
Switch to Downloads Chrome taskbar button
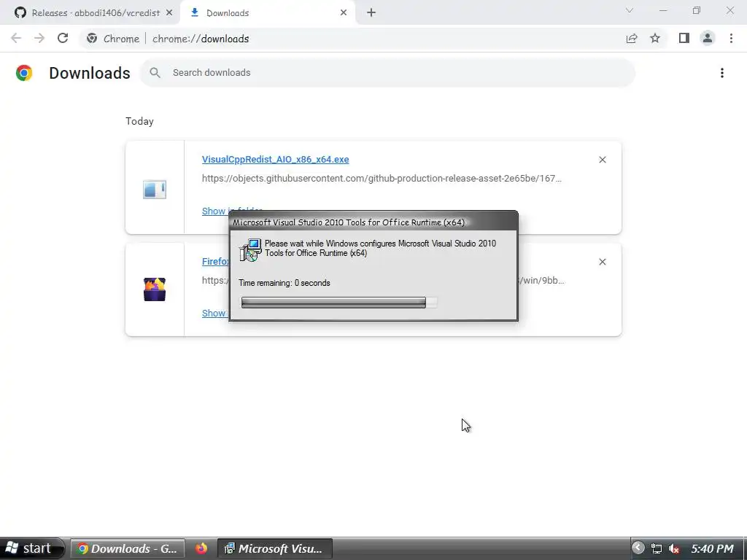128,548
